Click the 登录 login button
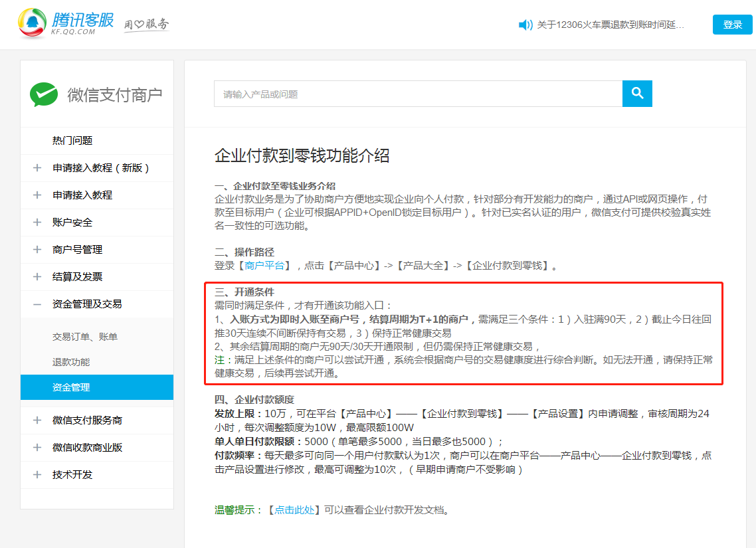Image resolution: width=756 pixels, height=548 pixels. point(732,25)
